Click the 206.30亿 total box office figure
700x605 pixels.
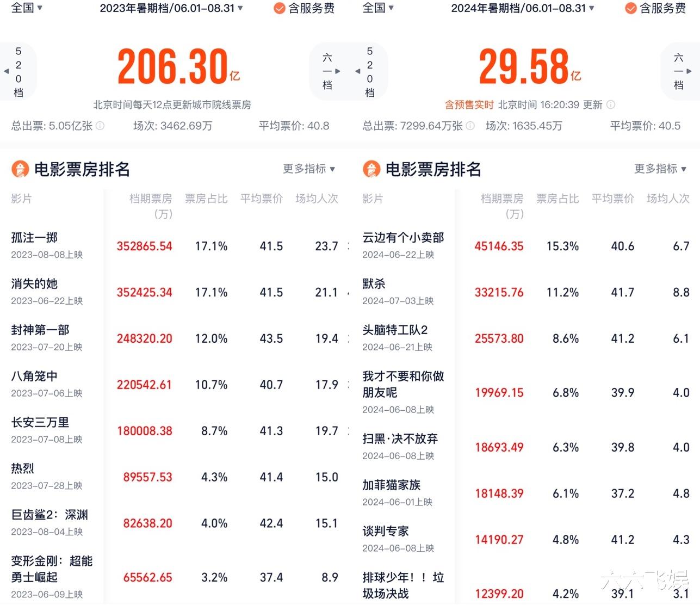click(x=178, y=66)
